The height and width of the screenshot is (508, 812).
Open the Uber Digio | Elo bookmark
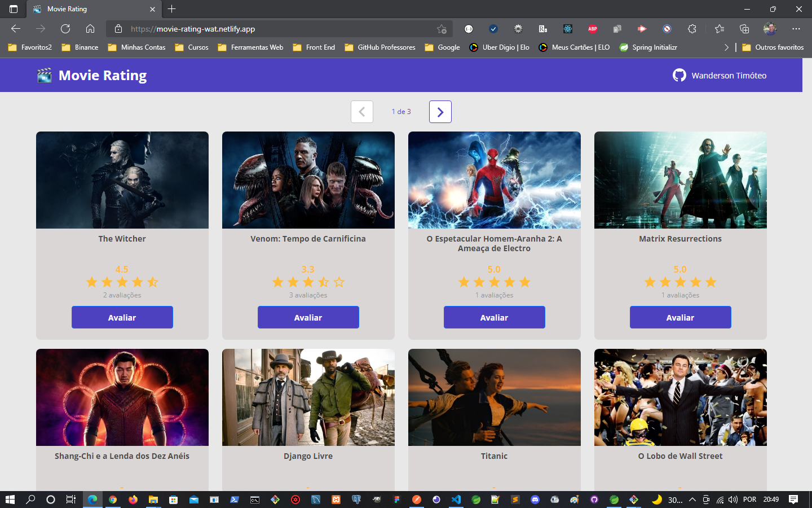tap(499, 47)
